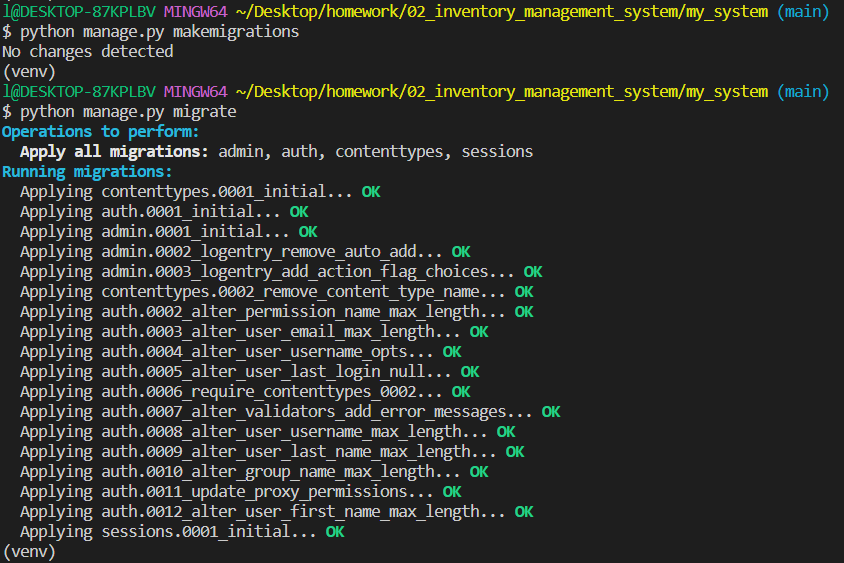Click 'auth.0005_alter_user_last_login_null' migration line
844x563 pixels.
coord(250,371)
